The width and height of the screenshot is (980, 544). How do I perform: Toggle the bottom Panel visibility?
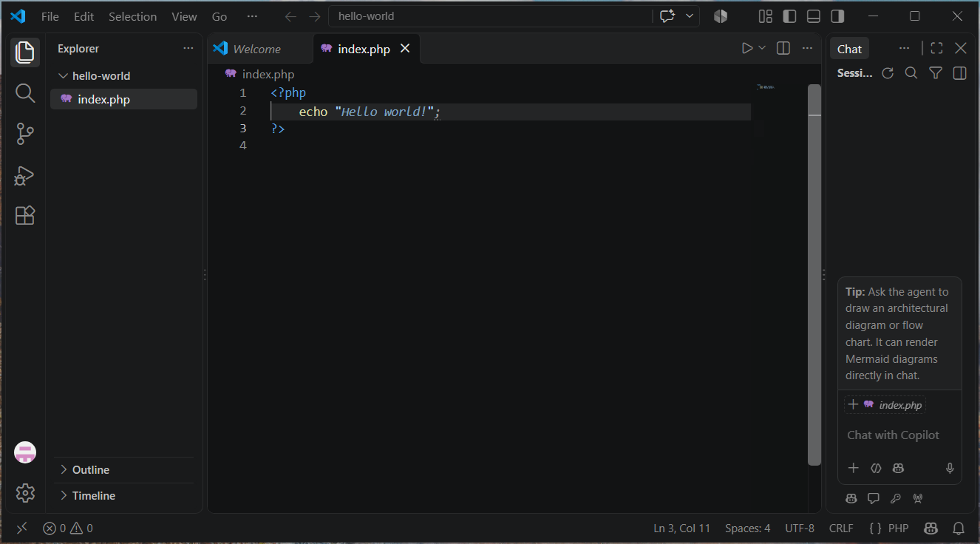tap(814, 16)
